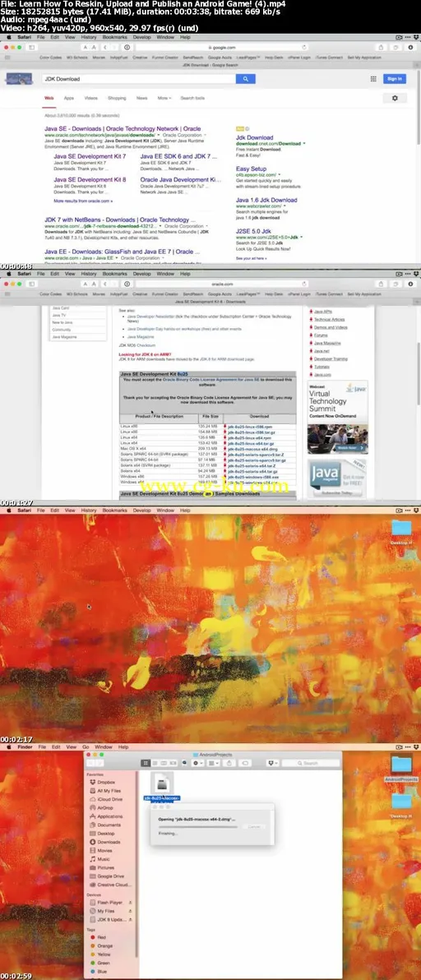Open the Dropbox toolbar dropdown in Finder
This screenshot has width=421, height=980.
coord(273,763)
